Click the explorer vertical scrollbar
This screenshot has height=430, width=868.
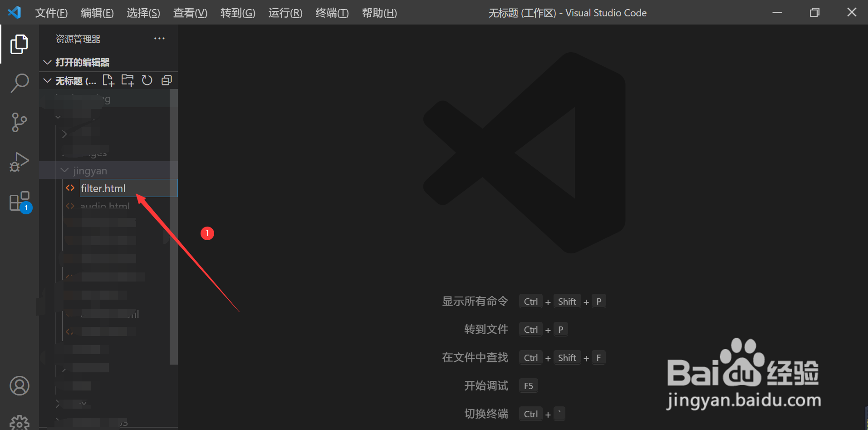tap(173, 227)
